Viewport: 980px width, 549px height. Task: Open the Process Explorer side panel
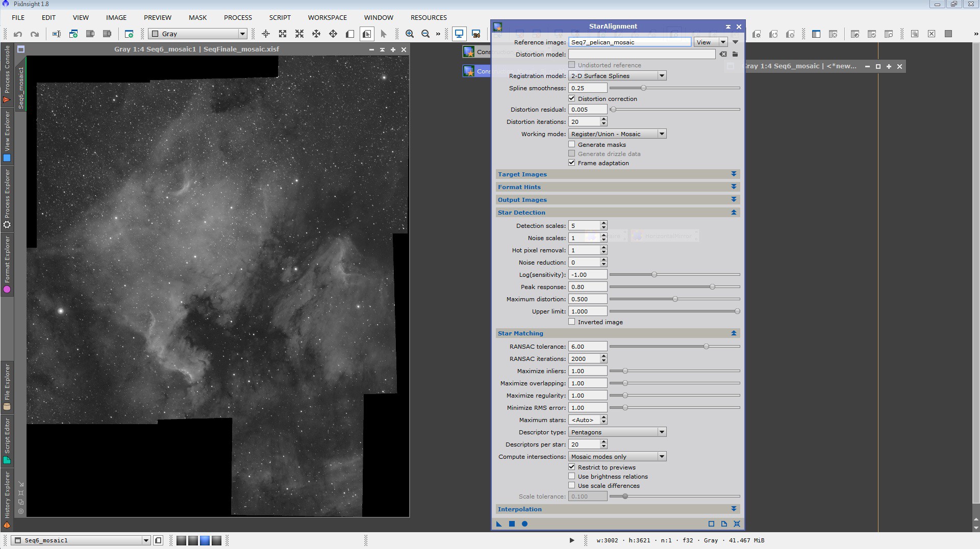coord(7,199)
